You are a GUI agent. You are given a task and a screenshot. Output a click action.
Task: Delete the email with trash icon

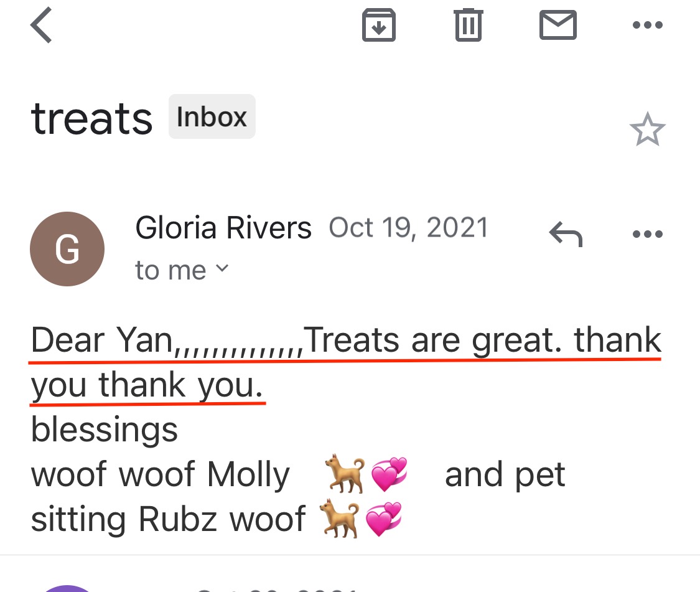pos(468,26)
